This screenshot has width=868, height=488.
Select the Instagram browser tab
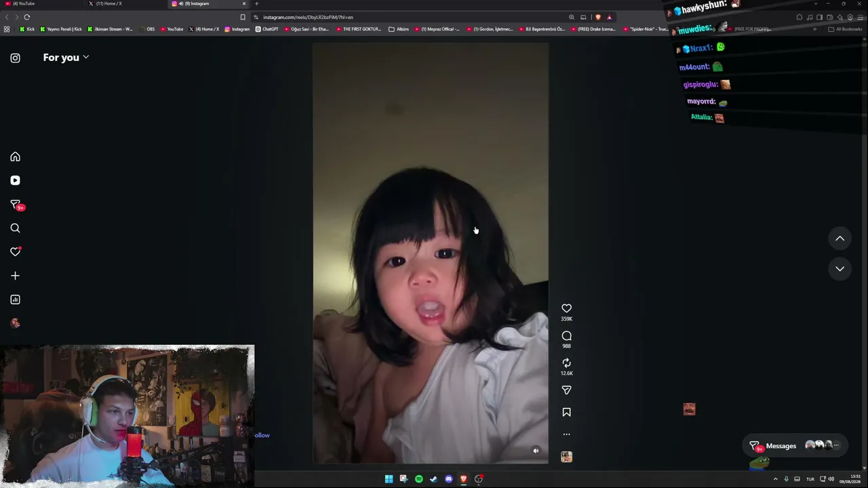207,3
